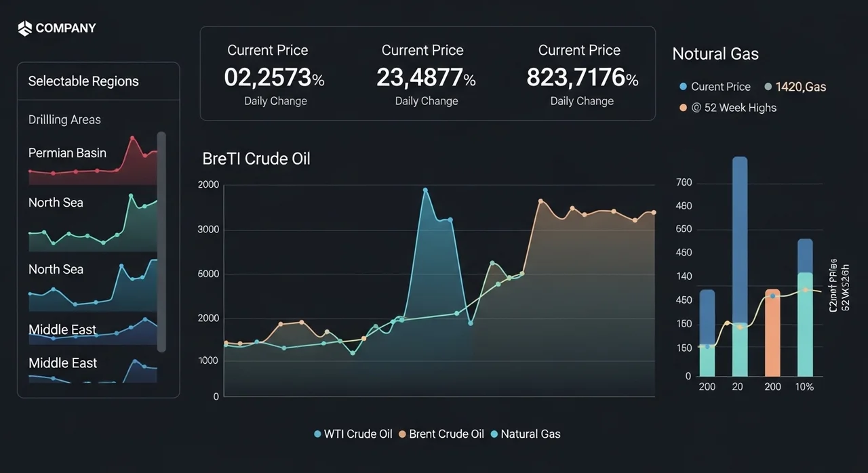Click the gray 1420,Gas legend dot
This screenshot has height=473, width=868.
(x=768, y=87)
